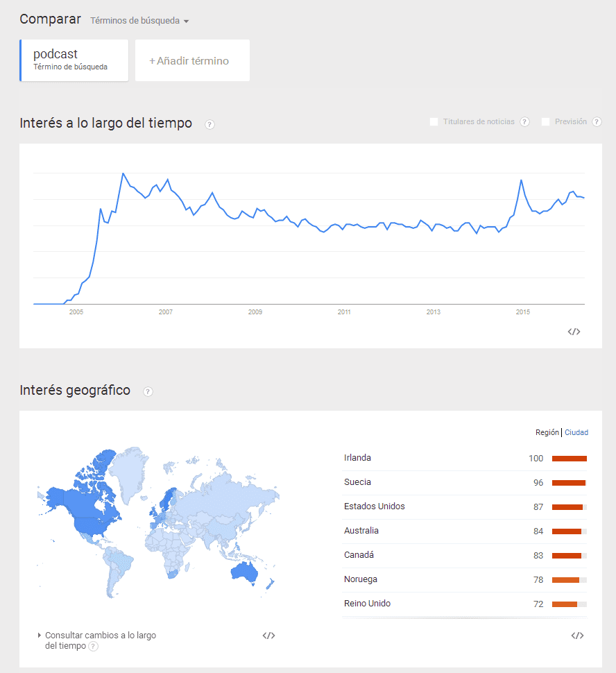Click the embed code icon below the world map
This screenshot has height=673, width=616.
[268, 636]
